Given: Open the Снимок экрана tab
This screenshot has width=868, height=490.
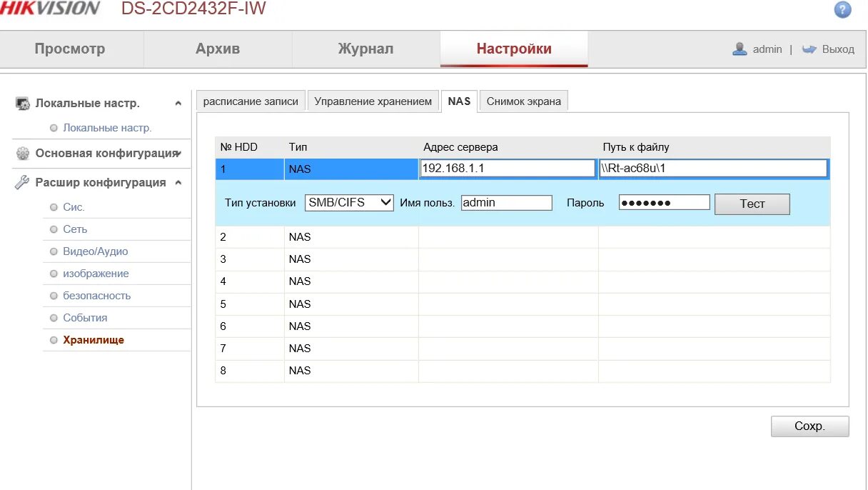Looking at the screenshot, I should 524,101.
